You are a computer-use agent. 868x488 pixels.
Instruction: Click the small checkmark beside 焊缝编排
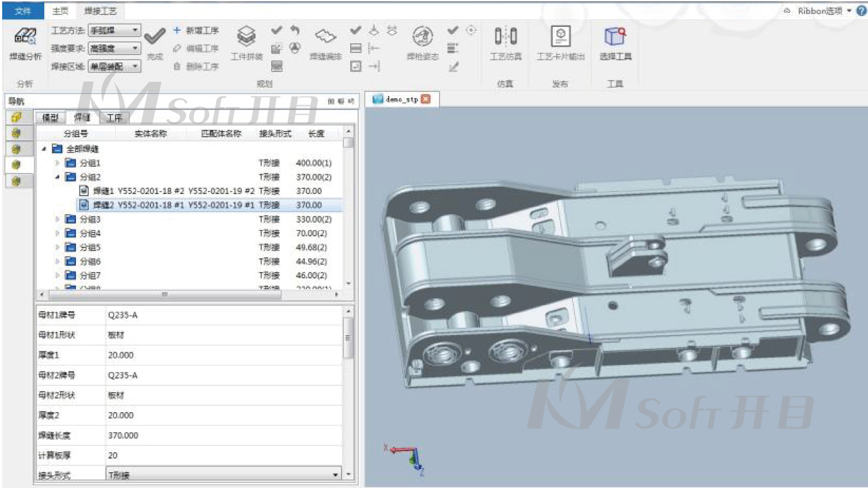coord(355,30)
